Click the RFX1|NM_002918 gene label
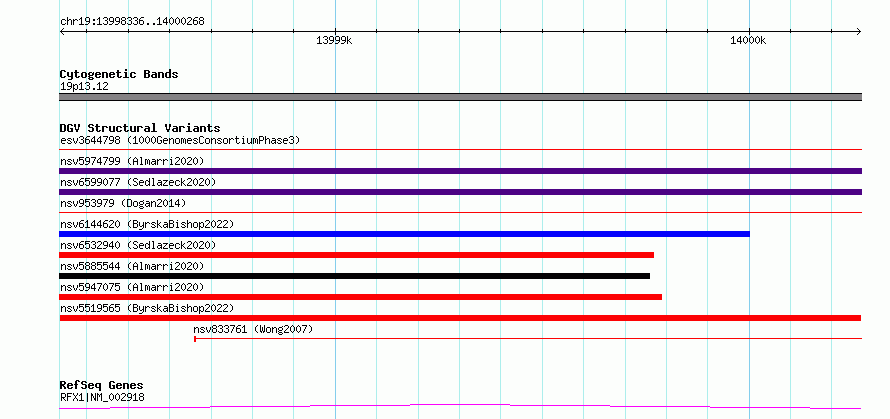The image size is (890, 419). point(102,397)
